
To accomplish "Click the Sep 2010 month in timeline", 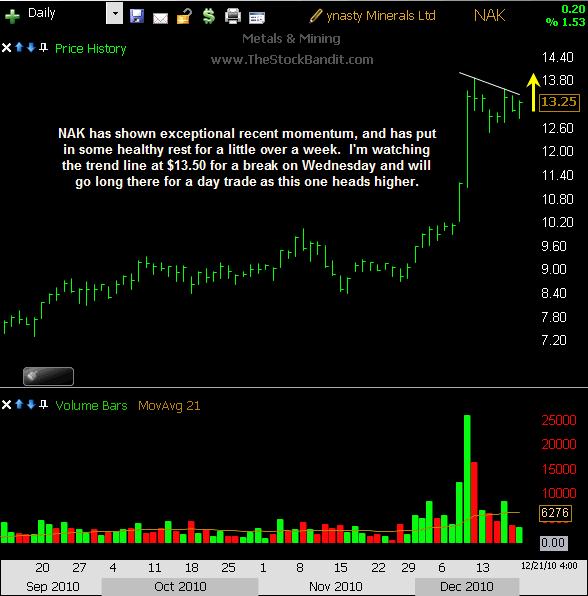I will point(52,586).
